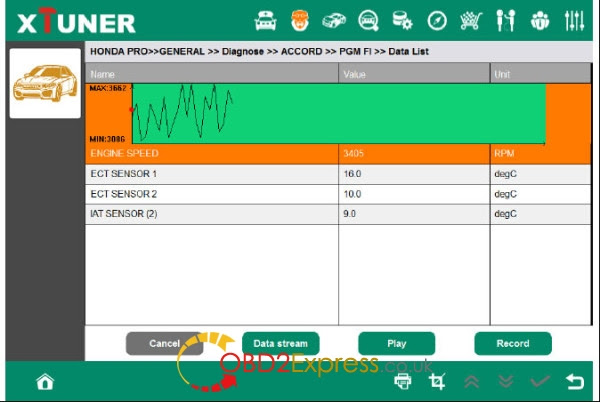The width and height of the screenshot is (600, 402).
Task: Open the database settings icon
Action: pos(402,20)
